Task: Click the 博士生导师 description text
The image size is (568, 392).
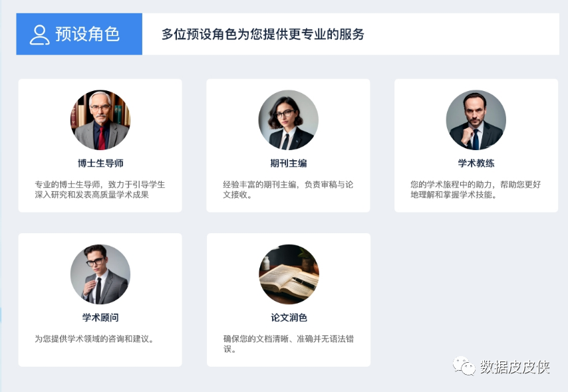Action: [100, 189]
